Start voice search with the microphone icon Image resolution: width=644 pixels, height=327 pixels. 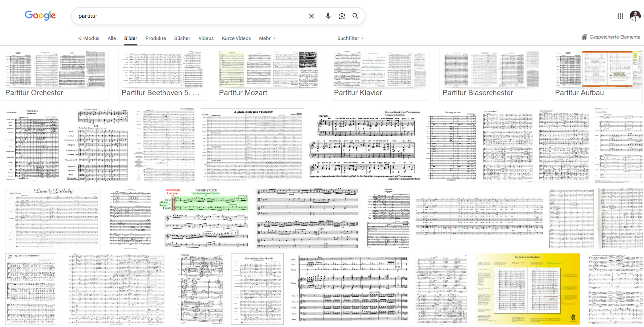(328, 16)
